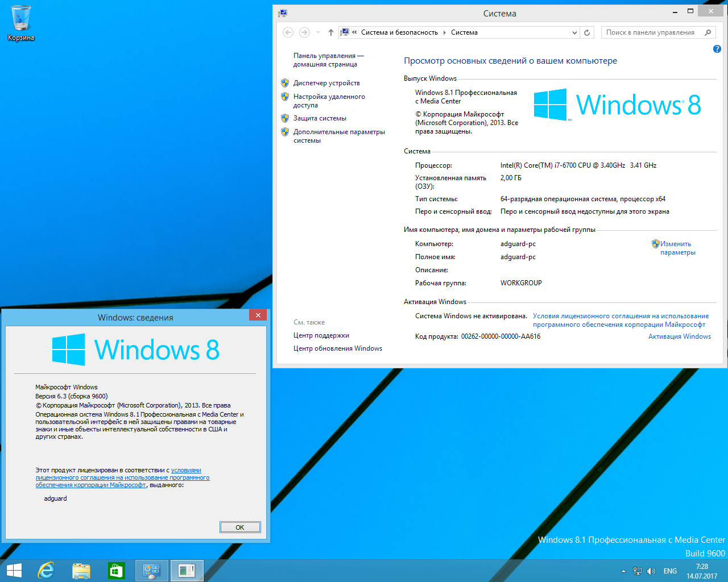728x582 pixels.
Task: Expand arrow after 'Система и безопасность'
Action: coord(445,32)
